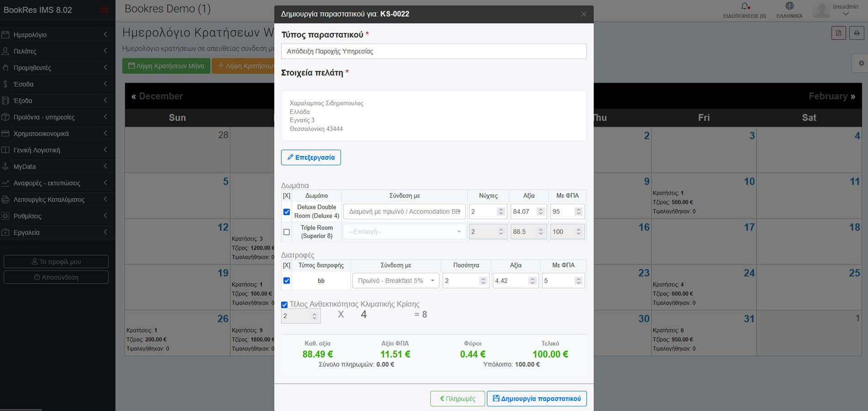The image size is (868, 411).
Task: Click the printer icon button
Action: (857, 33)
